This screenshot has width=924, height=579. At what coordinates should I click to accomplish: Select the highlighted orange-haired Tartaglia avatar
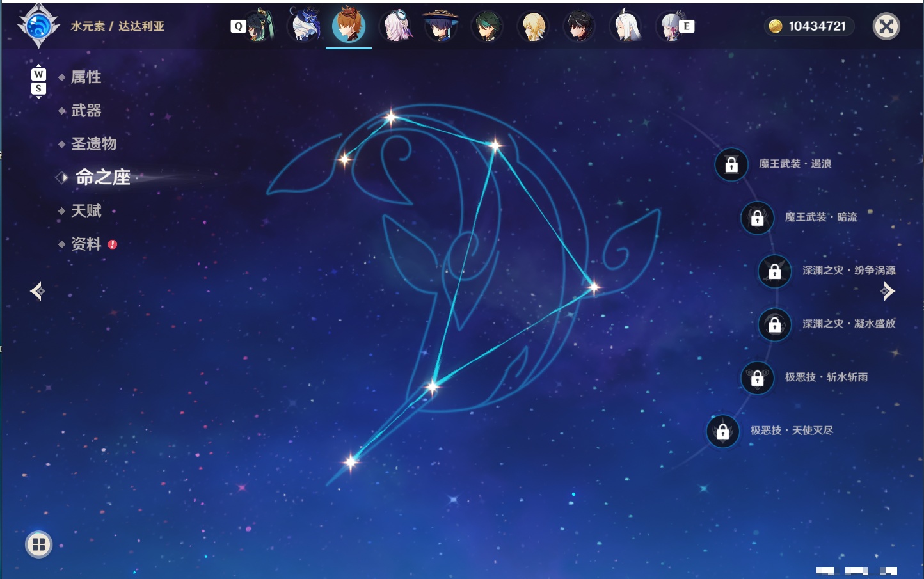[x=349, y=26]
